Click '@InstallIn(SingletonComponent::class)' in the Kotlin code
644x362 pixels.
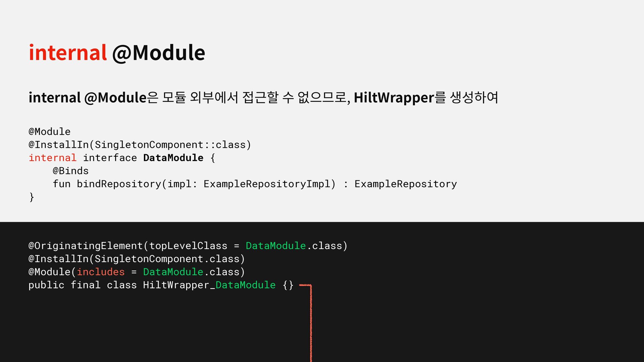pyautogui.click(x=140, y=145)
